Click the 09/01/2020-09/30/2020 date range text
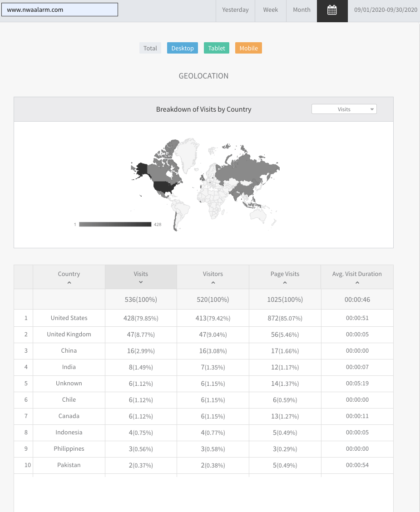 pyautogui.click(x=385, y=10)
